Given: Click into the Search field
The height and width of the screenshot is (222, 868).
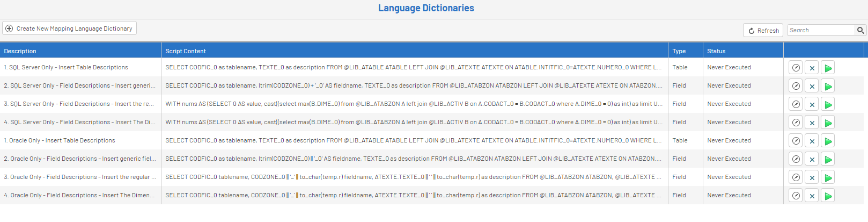Looking at the screenshot, I should click(x=820, y=31).
